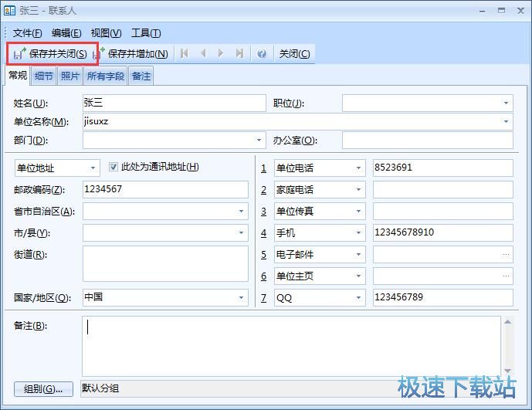Click the 办公室 input field
532x410 pixels.
click(428, 140)
